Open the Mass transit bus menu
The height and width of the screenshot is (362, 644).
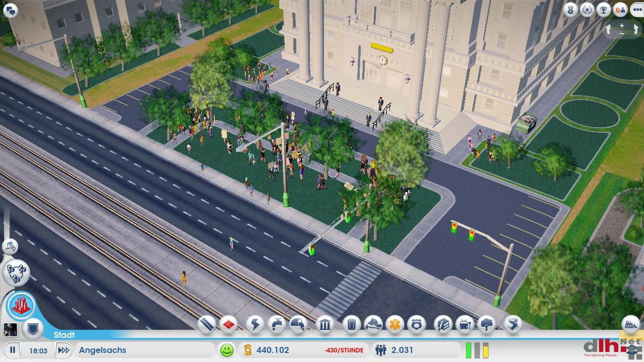pos(465,324)
